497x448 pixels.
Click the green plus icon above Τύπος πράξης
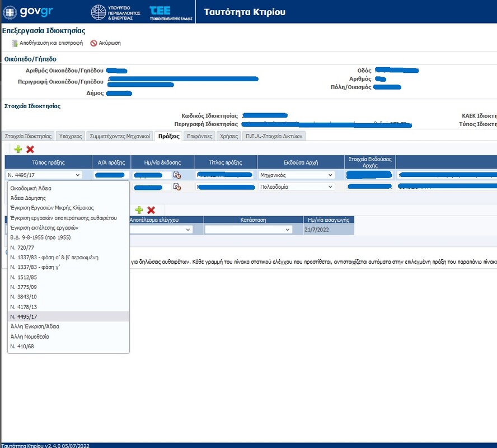point(18,149)
